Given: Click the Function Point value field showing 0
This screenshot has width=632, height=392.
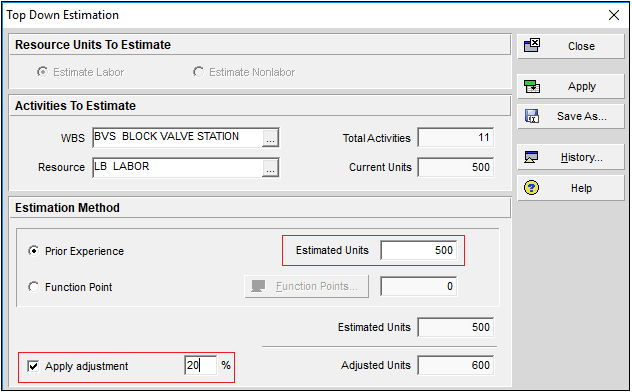Looking at the screenshot, I should [418, 286].
